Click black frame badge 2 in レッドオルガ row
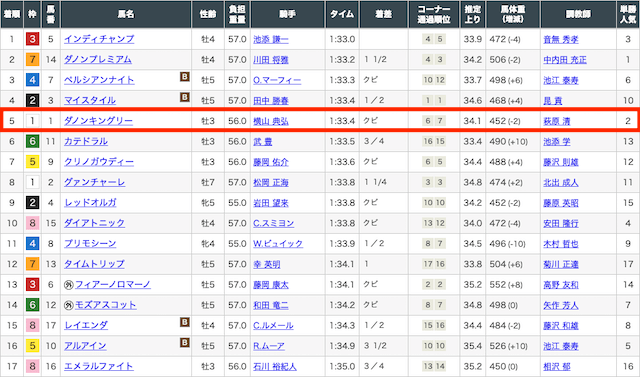 tap(32, 203)
